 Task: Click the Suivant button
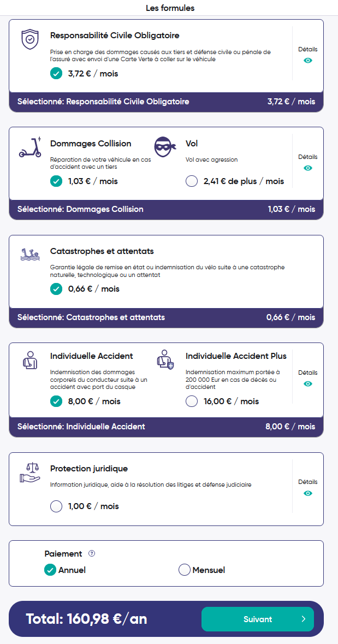tap(258, 619)
